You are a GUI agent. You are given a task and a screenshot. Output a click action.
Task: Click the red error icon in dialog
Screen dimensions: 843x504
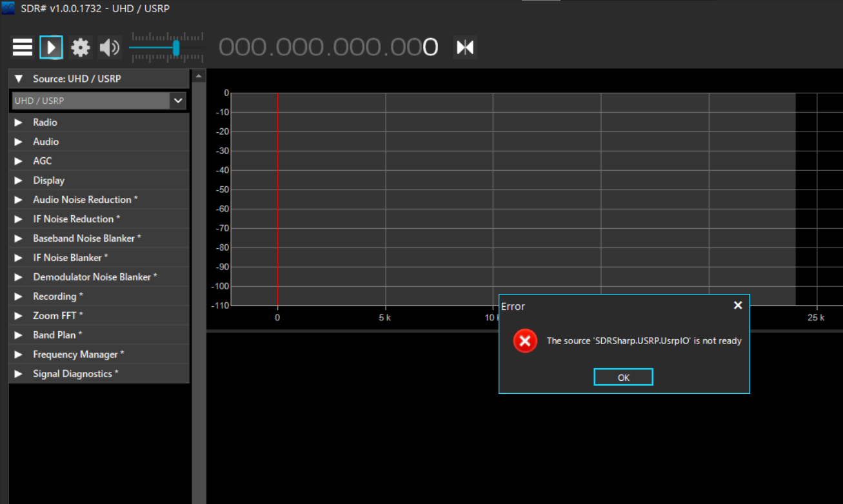pos(525,340)
